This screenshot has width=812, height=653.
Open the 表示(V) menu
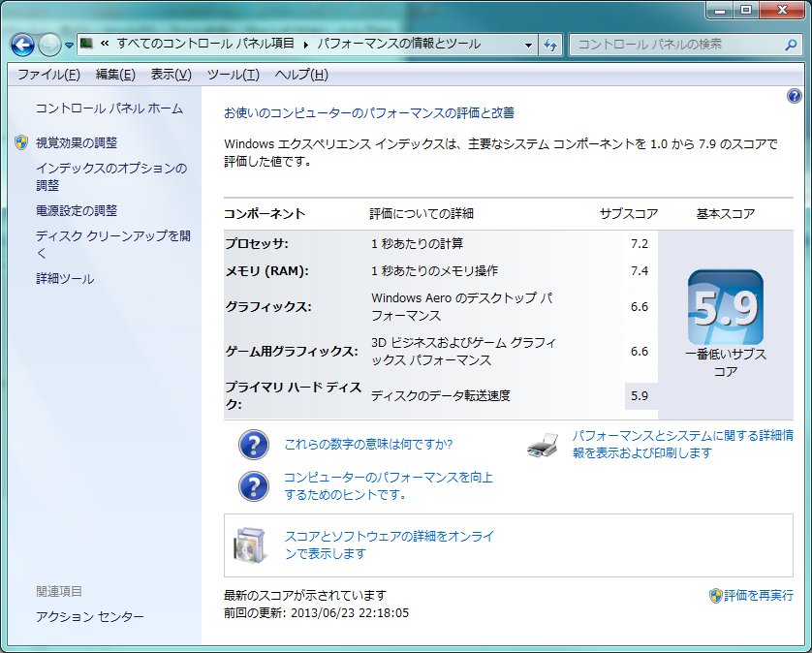click(171, 75)
